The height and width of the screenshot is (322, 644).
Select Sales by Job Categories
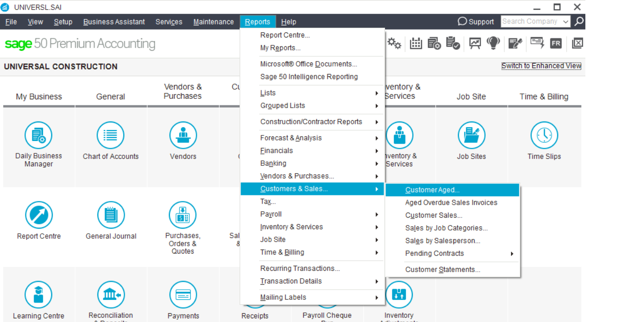452,228
